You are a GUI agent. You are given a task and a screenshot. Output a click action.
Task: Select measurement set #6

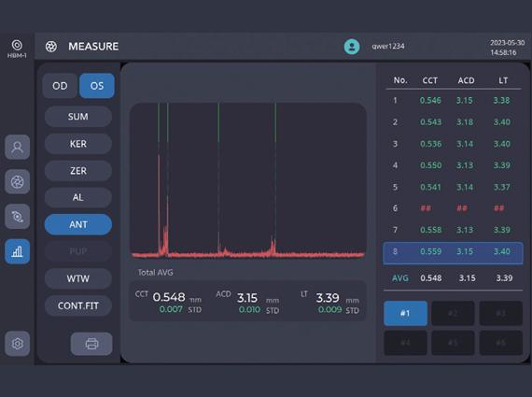pyautogui.click(x=501, y=343)
